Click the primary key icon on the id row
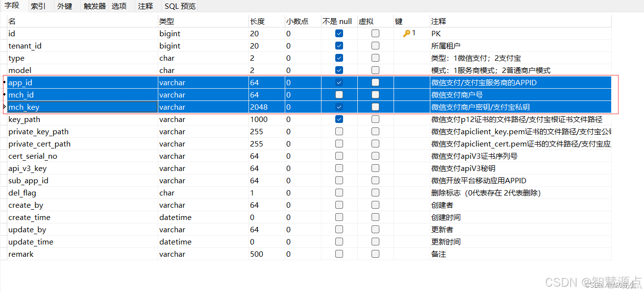644x293 pixels. (x=406, y=33)
